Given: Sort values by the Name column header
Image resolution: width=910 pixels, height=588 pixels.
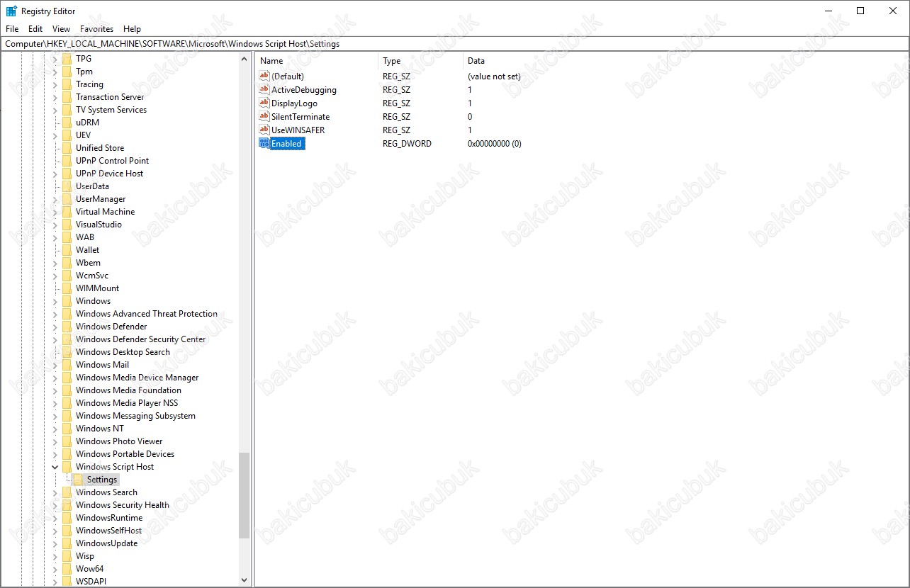Looking at the screenshot, I should [317, 61].
